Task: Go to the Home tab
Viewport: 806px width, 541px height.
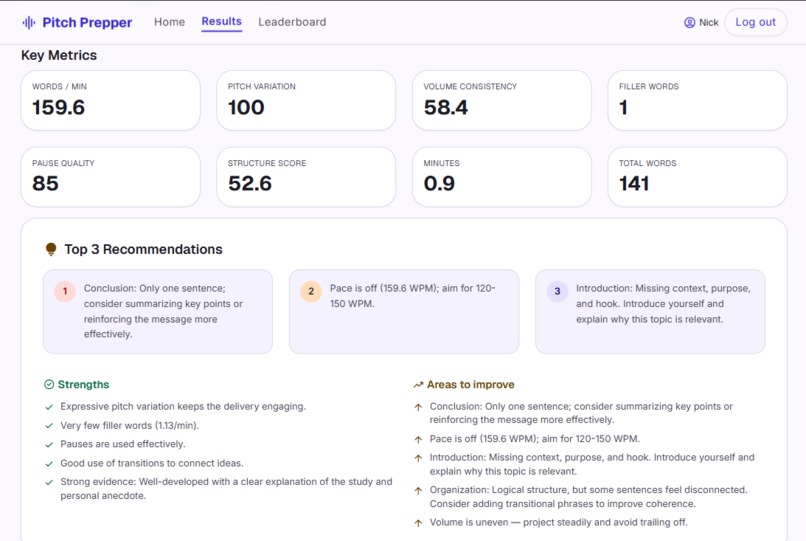Action: (x=170, y=22)
